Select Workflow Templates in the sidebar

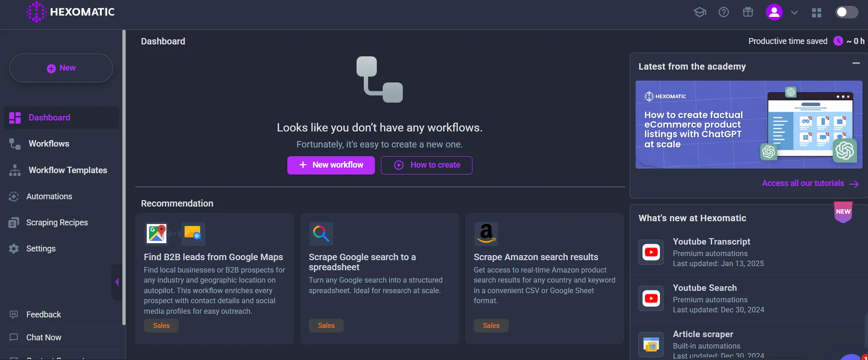(x=68, y=170)
